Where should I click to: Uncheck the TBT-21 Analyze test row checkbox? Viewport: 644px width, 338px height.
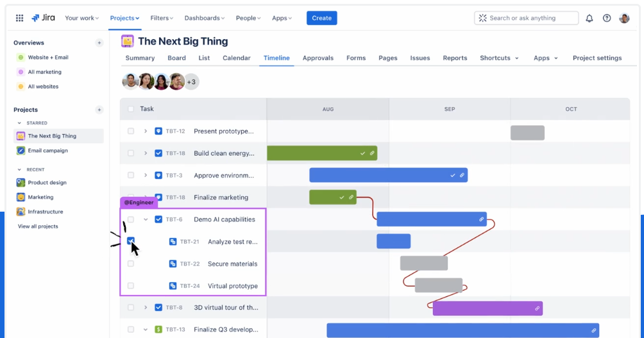(x=131, y=241)
